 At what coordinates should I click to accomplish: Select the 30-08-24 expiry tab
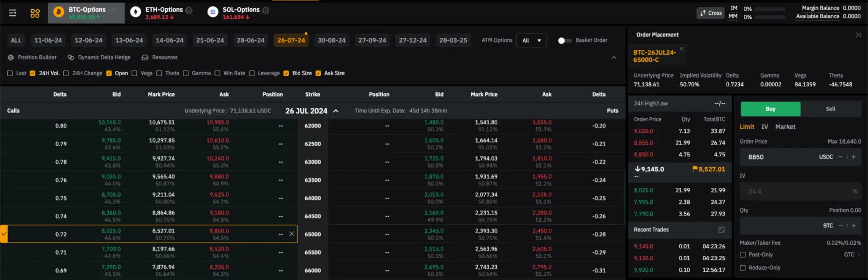[x=331, y=40]
